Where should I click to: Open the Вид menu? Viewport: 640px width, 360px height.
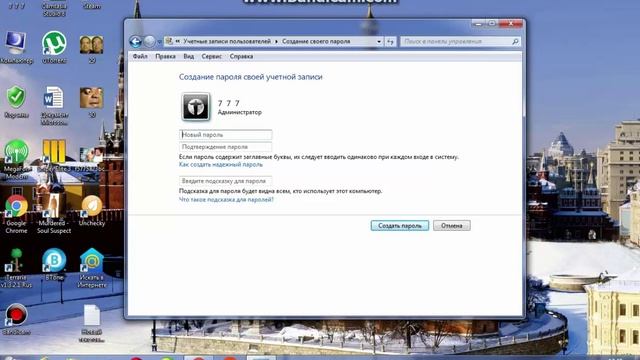point(189,56)
